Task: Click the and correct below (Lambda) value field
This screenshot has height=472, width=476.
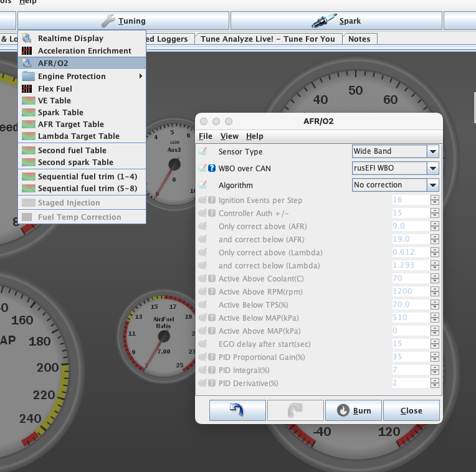Action: (x=411, y=265)
